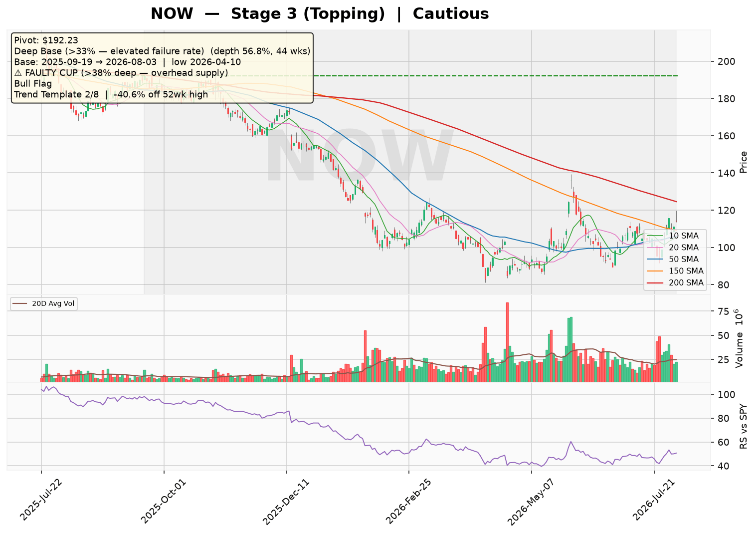Click the "Trend Template 2/8" annotation line
The height and width of the screenshot is (535, 756).
[111, 94]
